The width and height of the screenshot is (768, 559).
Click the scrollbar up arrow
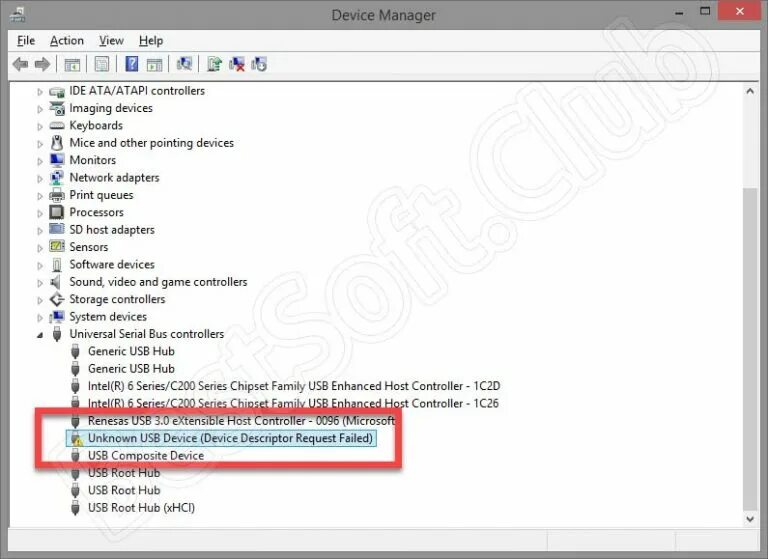(x=750, y=91)
